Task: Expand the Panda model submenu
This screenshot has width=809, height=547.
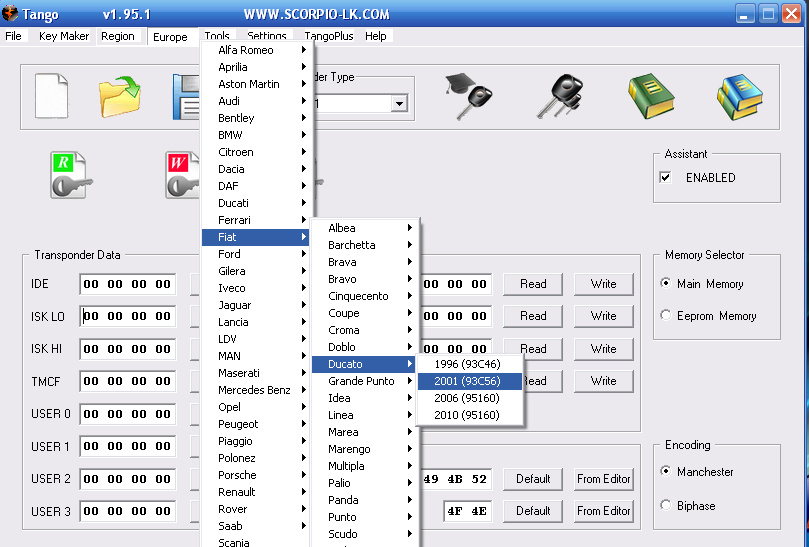Action: click(x=365, y=500)
